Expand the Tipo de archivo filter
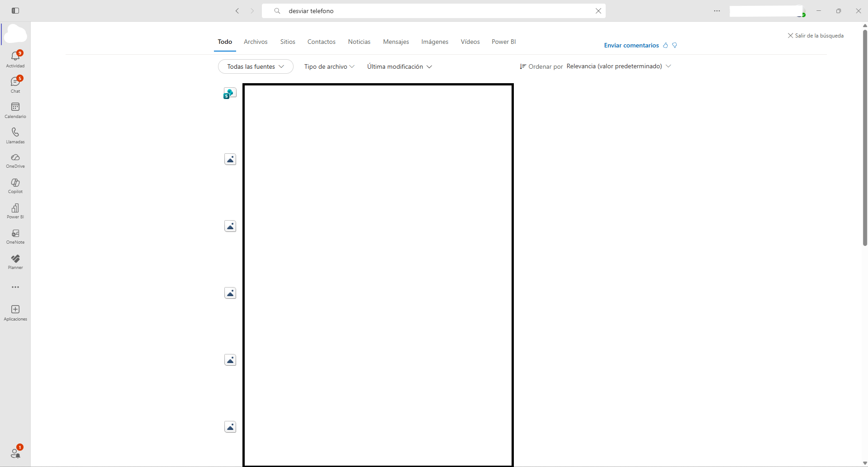868x467 pixels. [x=329, y=66]
